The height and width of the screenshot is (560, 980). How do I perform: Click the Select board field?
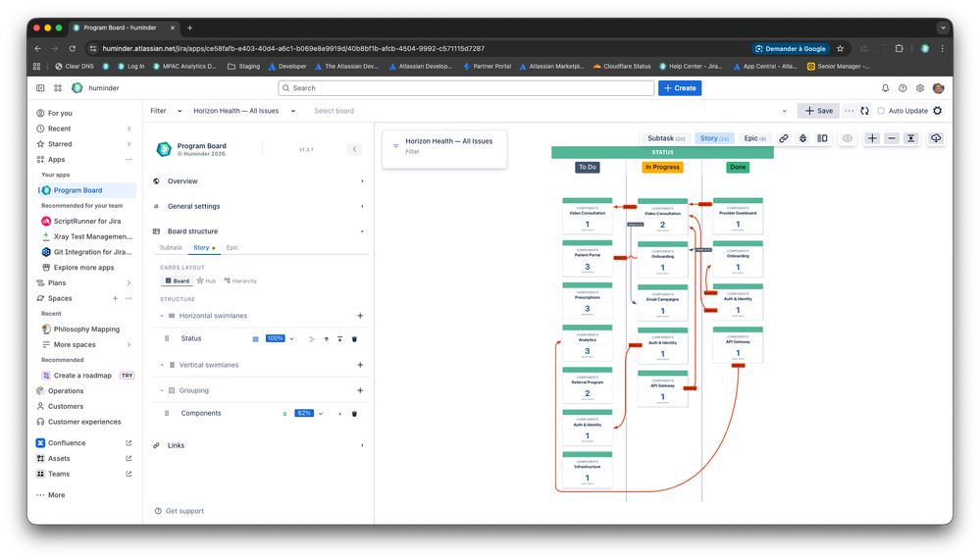coord(334,111)
